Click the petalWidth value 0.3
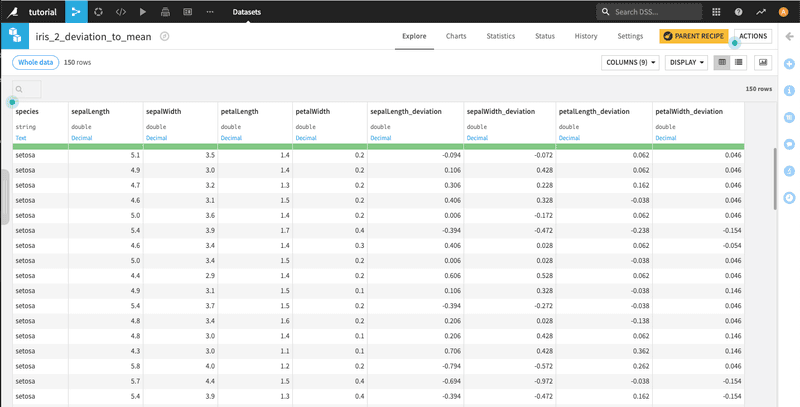The height and width of the screenshot is (407, 800). (x=360, y=246)
